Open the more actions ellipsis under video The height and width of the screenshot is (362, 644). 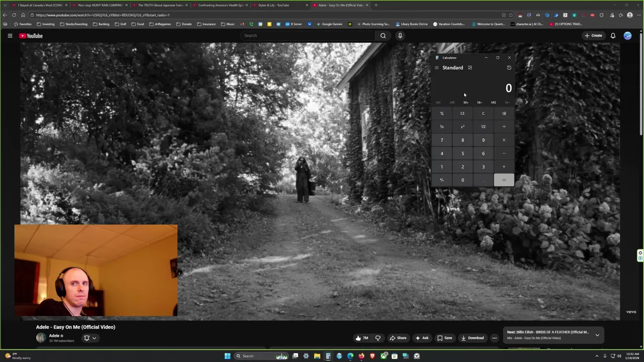494,338
